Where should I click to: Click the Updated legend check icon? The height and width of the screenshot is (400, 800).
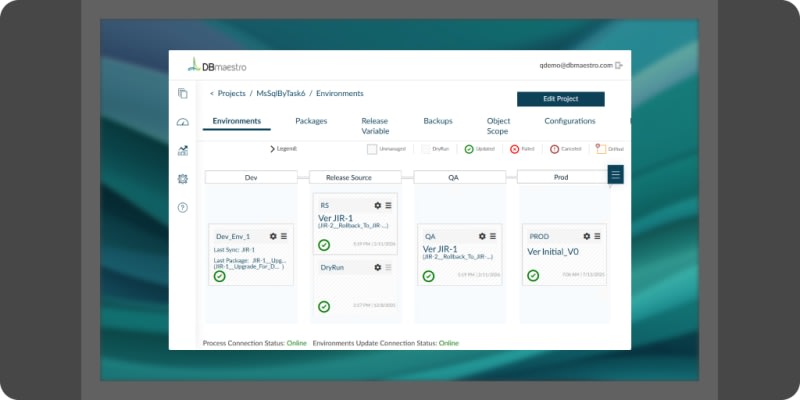click(469, 149)
